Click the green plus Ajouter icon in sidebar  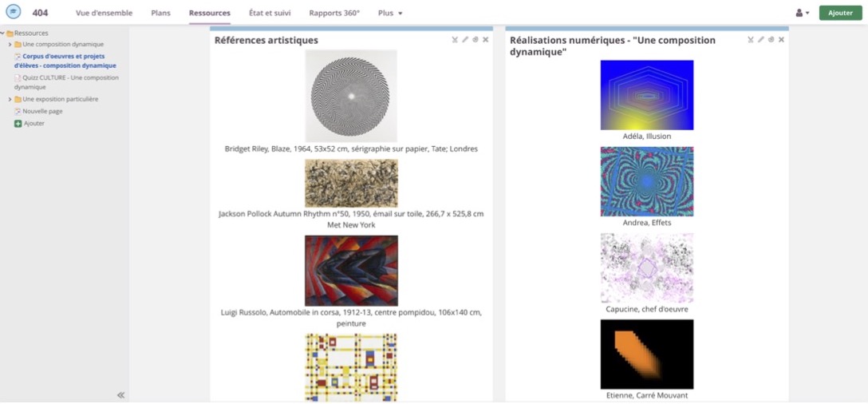click(x=18, y=124)
